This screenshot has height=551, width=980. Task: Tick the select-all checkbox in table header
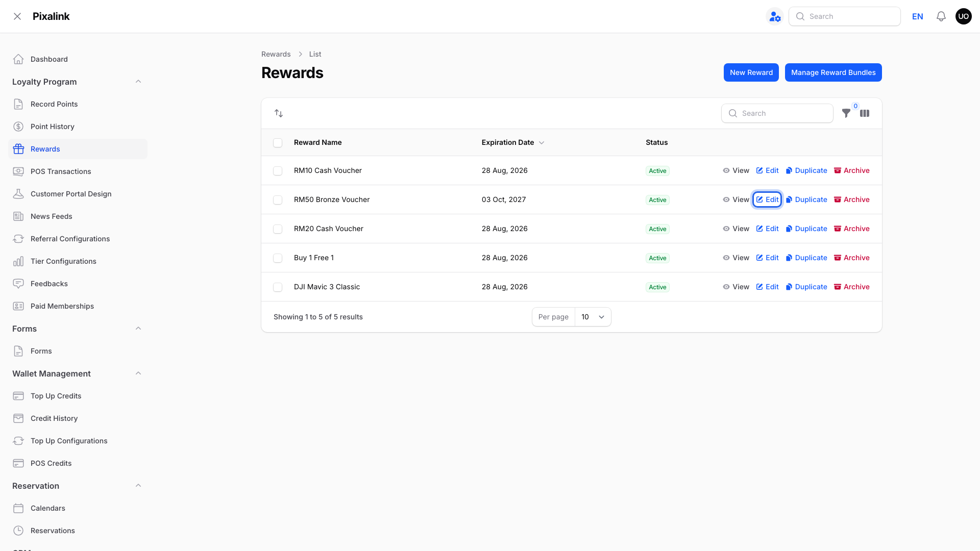point(278,143)
